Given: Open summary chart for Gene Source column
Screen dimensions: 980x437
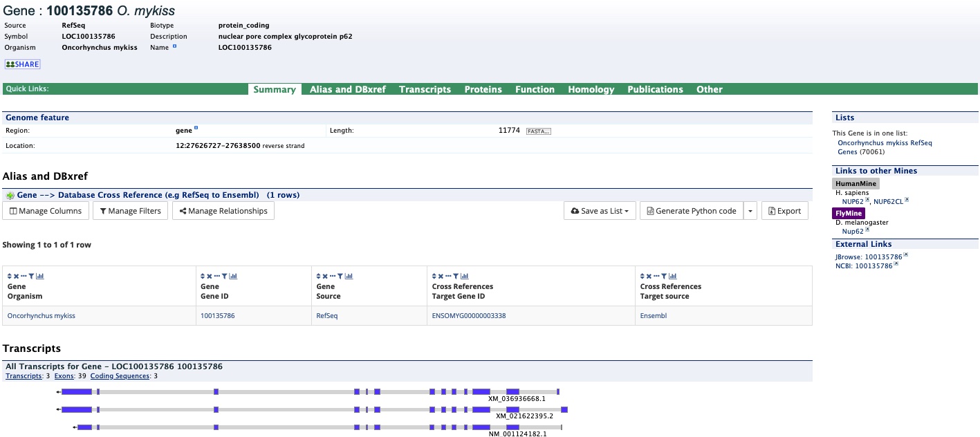Looking at the screenshot, I should point(349,276).
